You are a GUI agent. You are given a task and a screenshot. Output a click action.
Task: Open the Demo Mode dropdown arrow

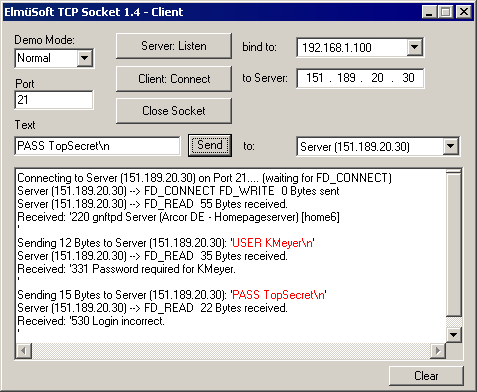click(x=85, y=58)
